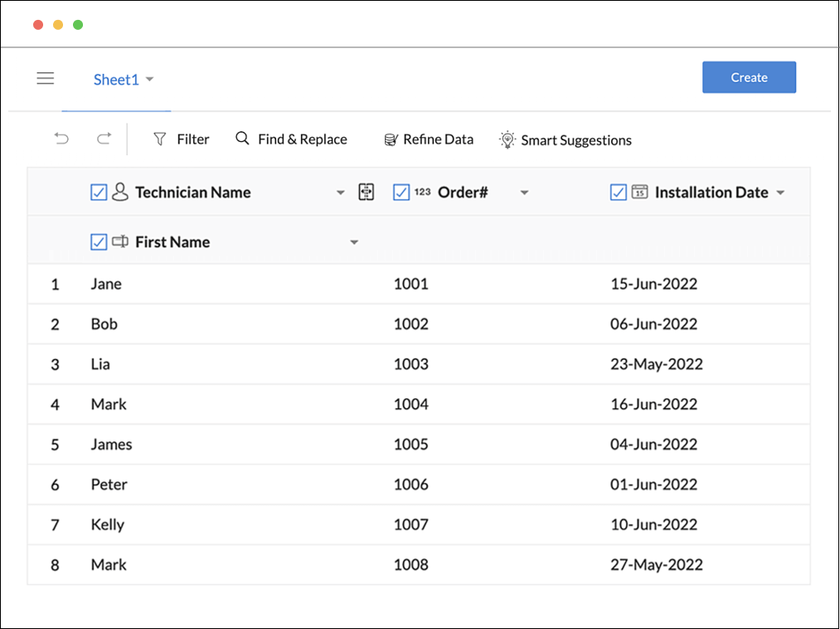Uncheck the Order# column checkbox

pos(401,193)
